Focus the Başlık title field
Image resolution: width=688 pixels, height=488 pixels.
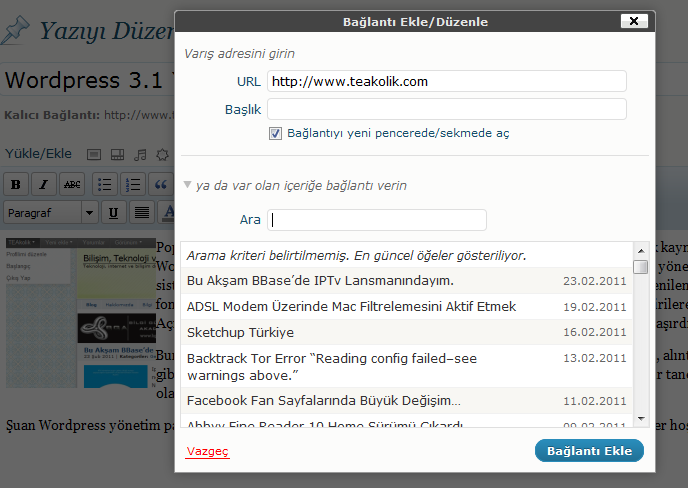[447, 109]
